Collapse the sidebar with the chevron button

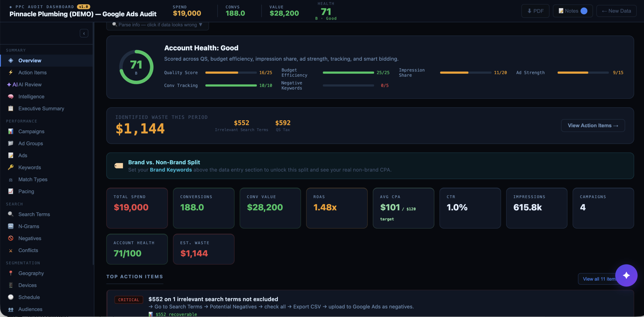(84, 33)
